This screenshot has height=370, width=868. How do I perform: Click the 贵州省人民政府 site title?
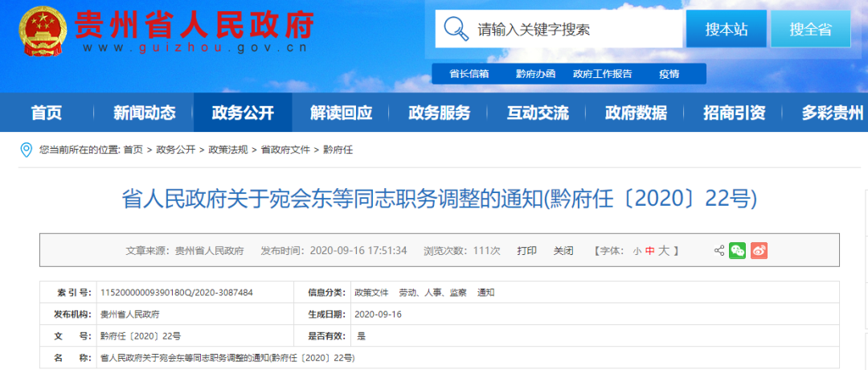[194, 24]
